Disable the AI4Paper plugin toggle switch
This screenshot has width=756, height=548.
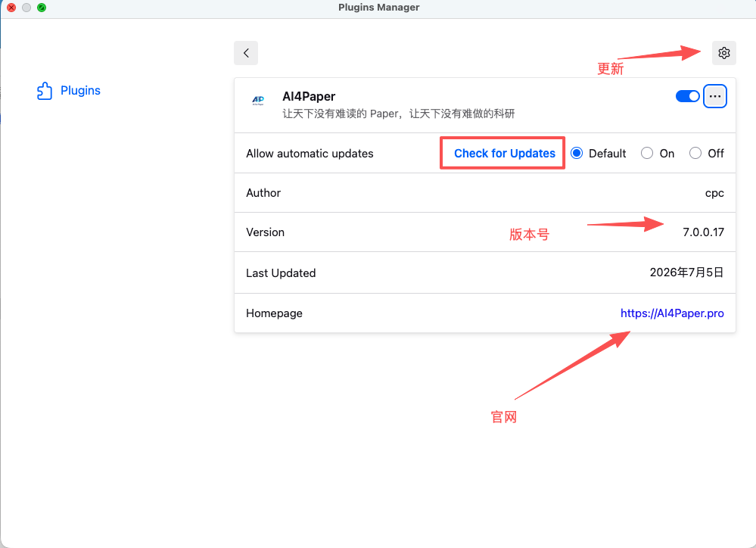click(x=688, y=96)
